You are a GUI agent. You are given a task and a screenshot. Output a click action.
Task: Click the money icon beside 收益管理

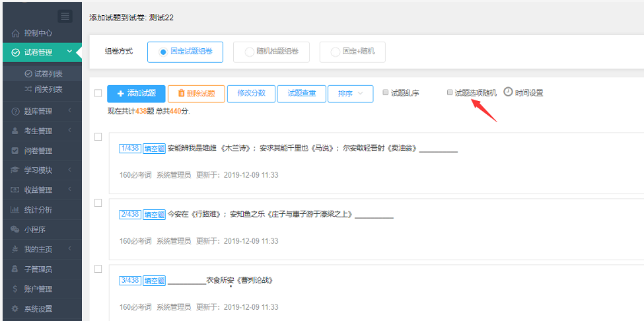pos(15,190)
